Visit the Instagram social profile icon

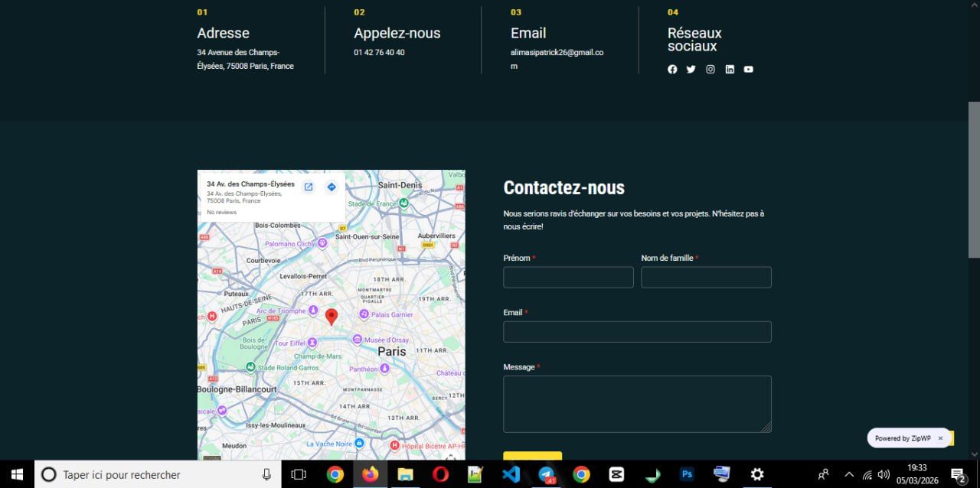tap(710, 70)
